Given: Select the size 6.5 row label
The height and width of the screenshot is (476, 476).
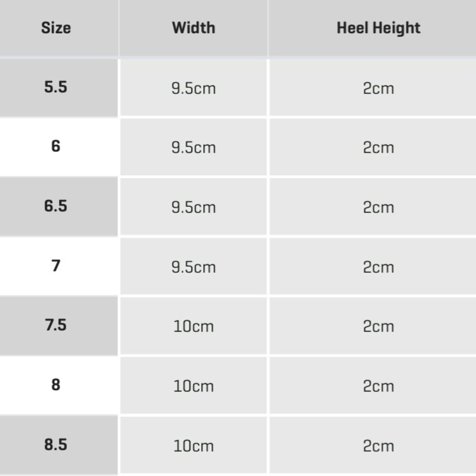Looking at the screenshot, I should click(56, 206).
